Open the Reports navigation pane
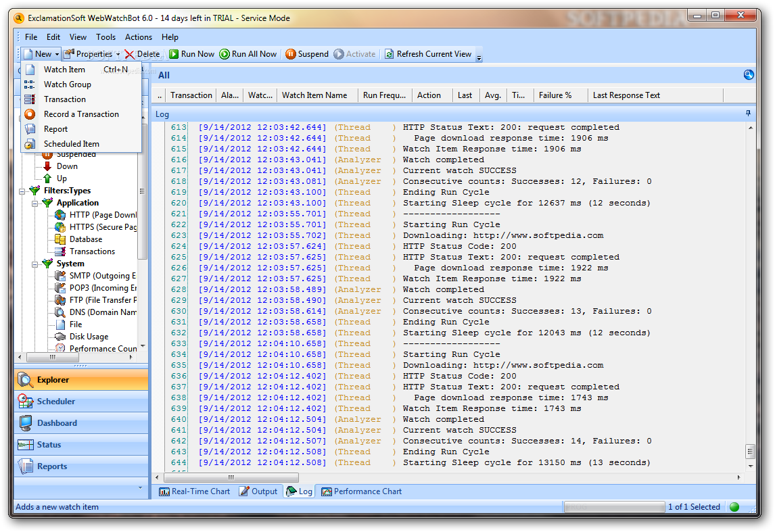The width and height of the screenshot is (775, 532). pos(81,466)
